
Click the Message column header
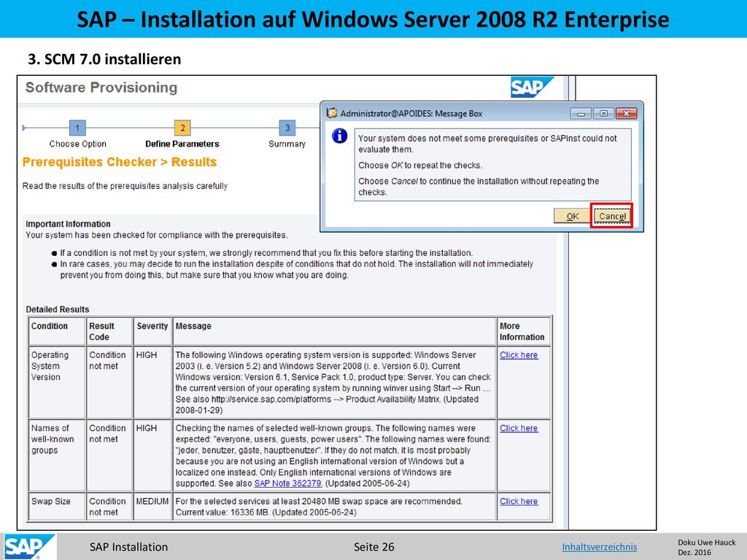click(334, 331)
